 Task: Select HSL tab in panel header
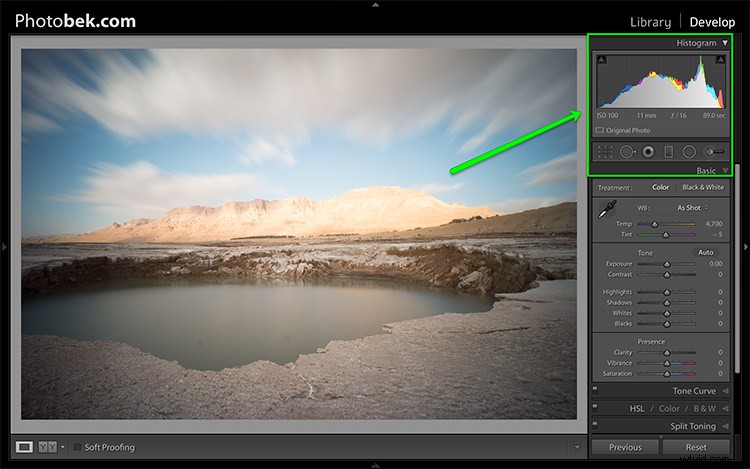pos(637,409)
